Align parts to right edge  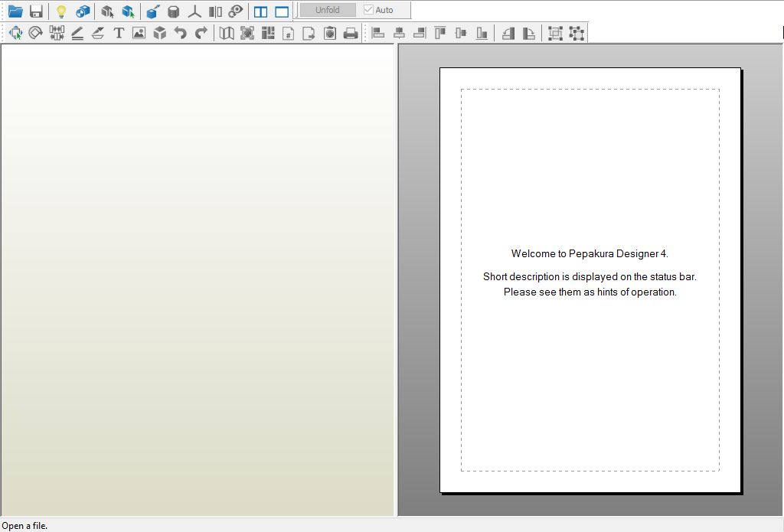point(420,33)
